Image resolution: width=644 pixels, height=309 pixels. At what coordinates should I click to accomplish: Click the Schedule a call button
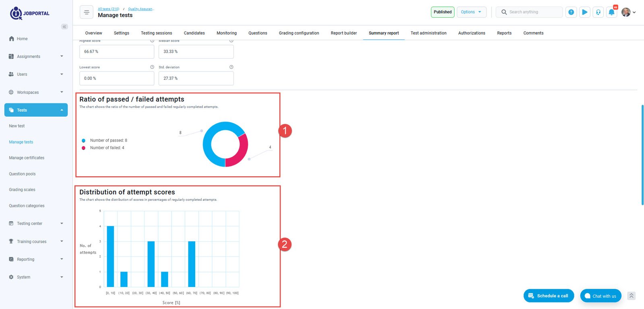tap(548, 296)
